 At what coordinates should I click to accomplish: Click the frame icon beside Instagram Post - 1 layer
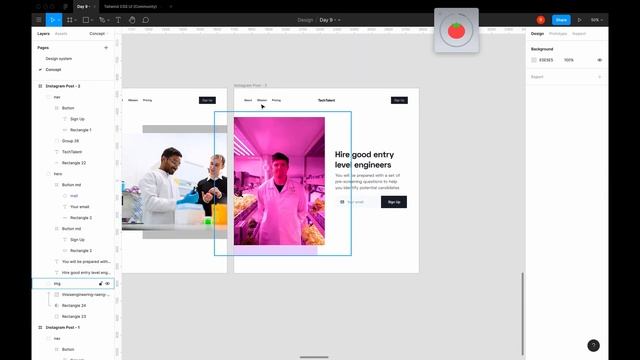tap(40, 327)
